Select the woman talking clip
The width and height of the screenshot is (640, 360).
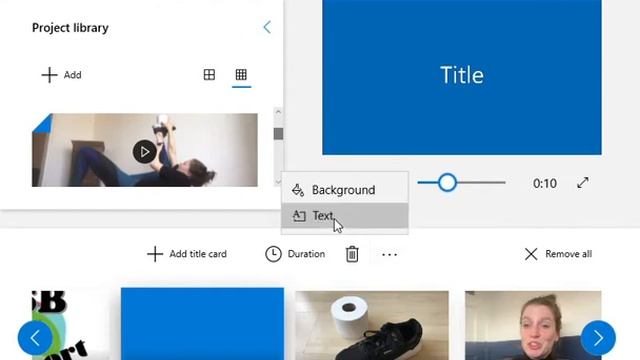pos(533,325)
